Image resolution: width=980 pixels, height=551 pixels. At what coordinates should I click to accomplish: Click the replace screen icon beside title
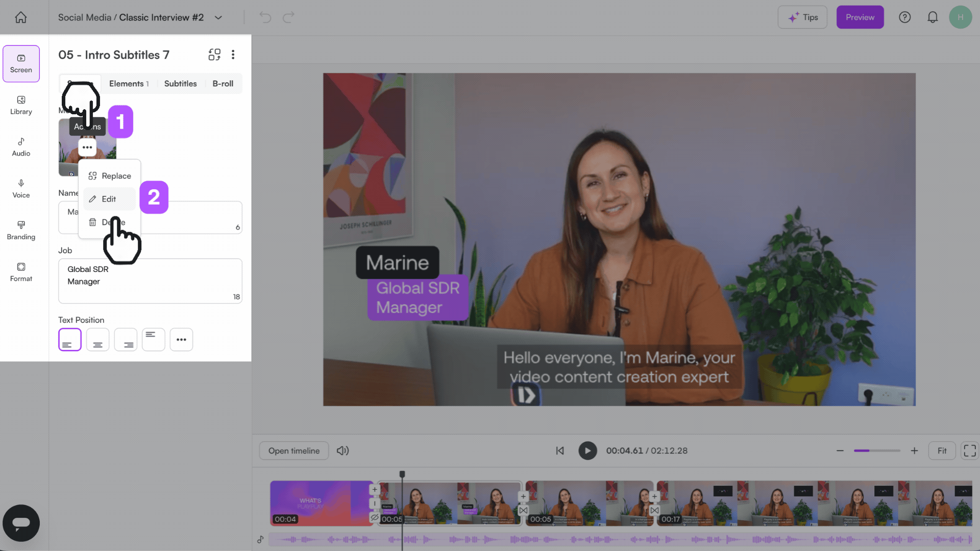[x=214, y=55]
